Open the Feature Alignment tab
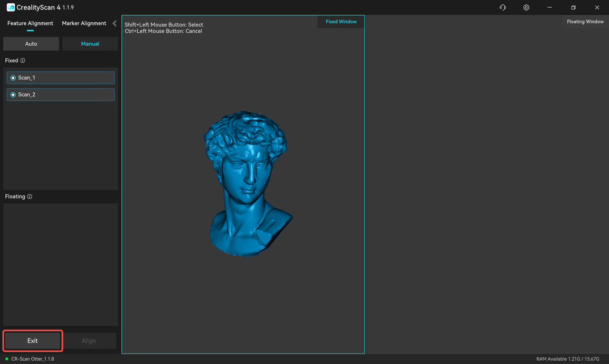 pyautogui.click(x=30, y=23)
